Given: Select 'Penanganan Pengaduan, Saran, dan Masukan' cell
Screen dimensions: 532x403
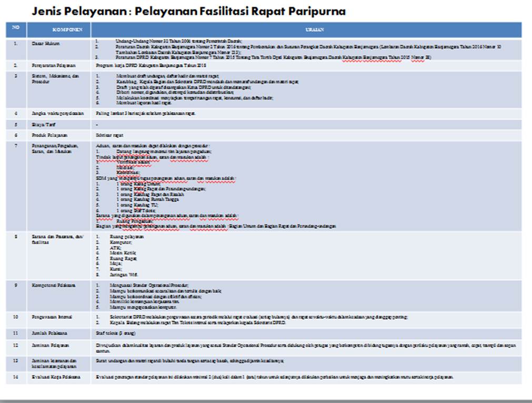Looking at the screenshot, I should point(55,149).
